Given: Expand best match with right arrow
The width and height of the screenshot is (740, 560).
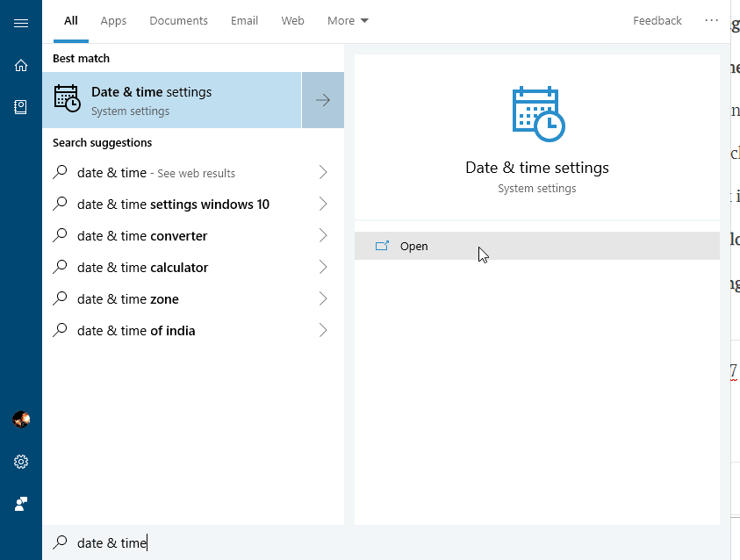Looking at the screenshot, I should point(323,100).
